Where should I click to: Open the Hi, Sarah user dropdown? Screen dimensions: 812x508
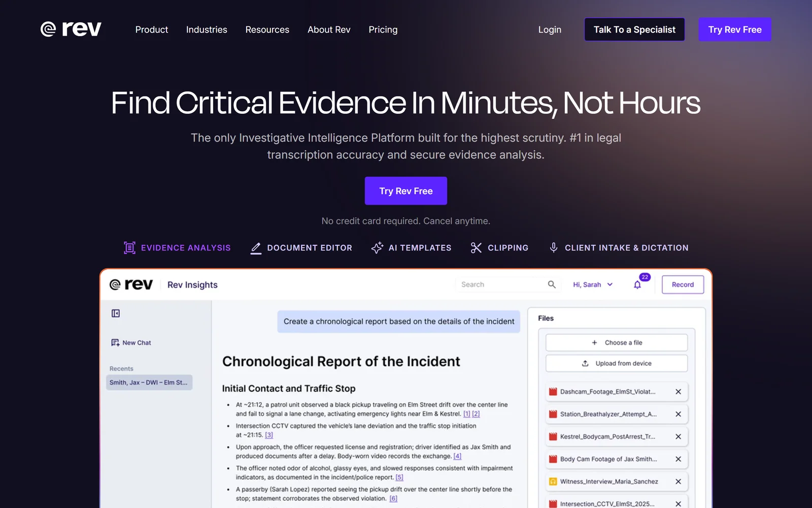tap(593, 284)
